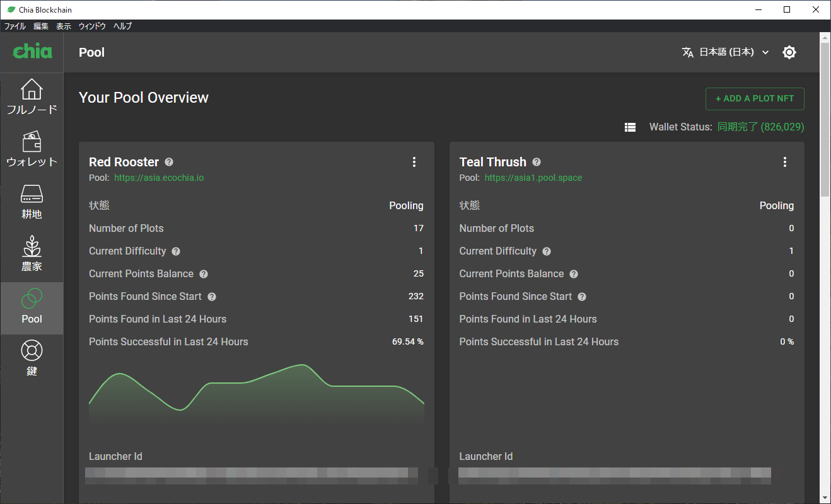831x504 pixels.
Task: Open Teal Thrush three-dot options menu
Action: (785, 162)
